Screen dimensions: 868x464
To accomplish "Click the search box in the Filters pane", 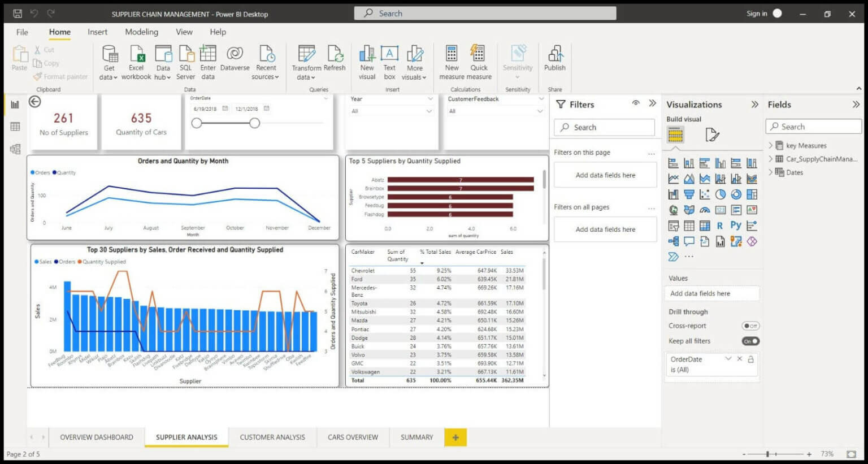I will click(x=604, y=127).
